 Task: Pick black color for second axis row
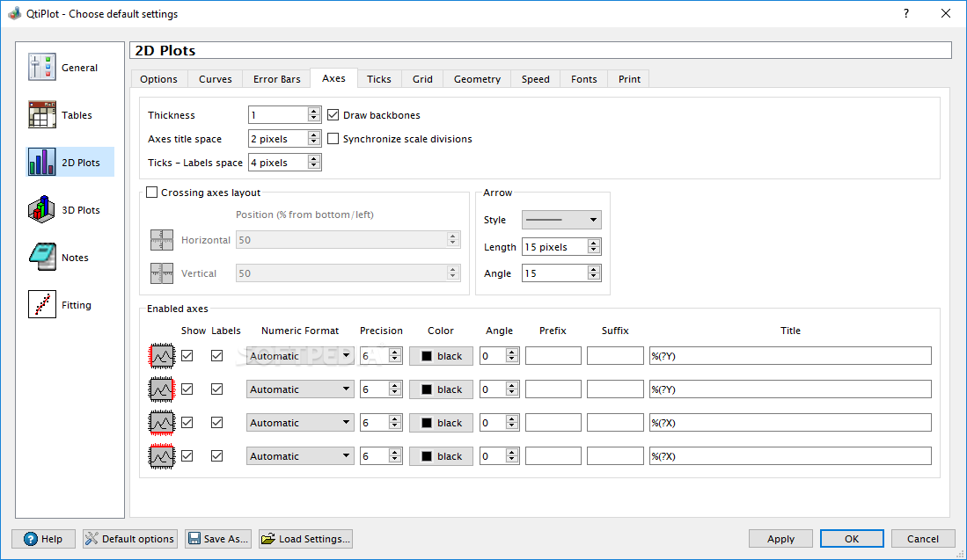(441, 389)
